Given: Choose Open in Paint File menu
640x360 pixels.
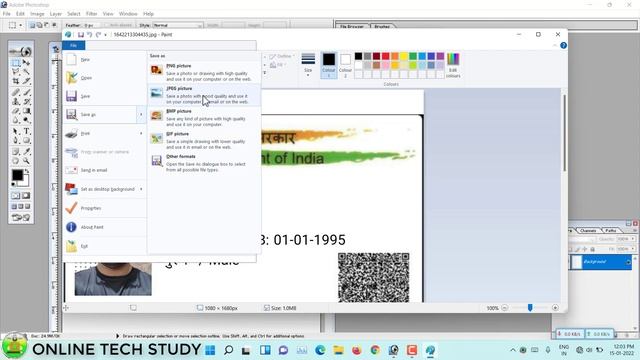Looking at the screenshot, I should [105, 78].
